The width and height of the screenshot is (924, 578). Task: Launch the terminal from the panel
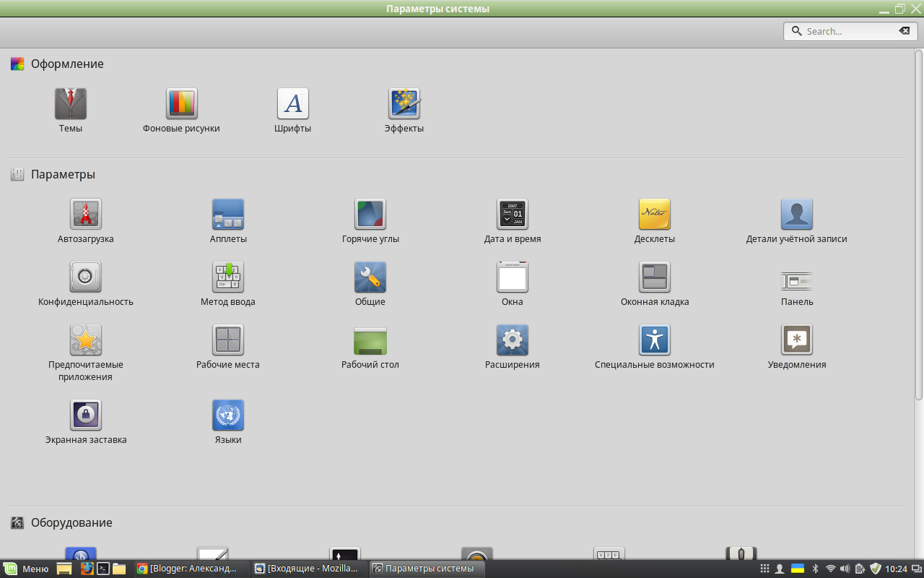click(x=103, y=569)
